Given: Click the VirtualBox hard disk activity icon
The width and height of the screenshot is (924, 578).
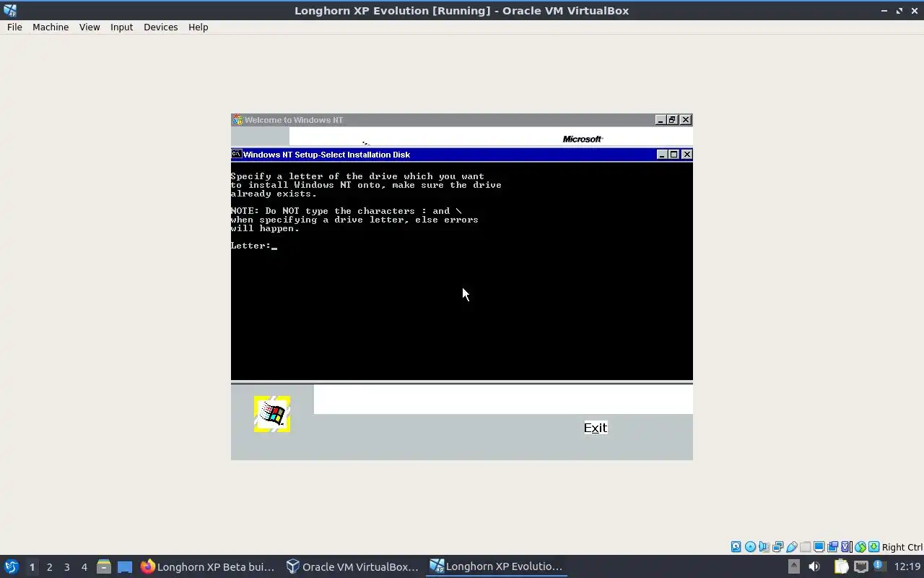Looking at the screenshot, I should (x=736, y=547).
